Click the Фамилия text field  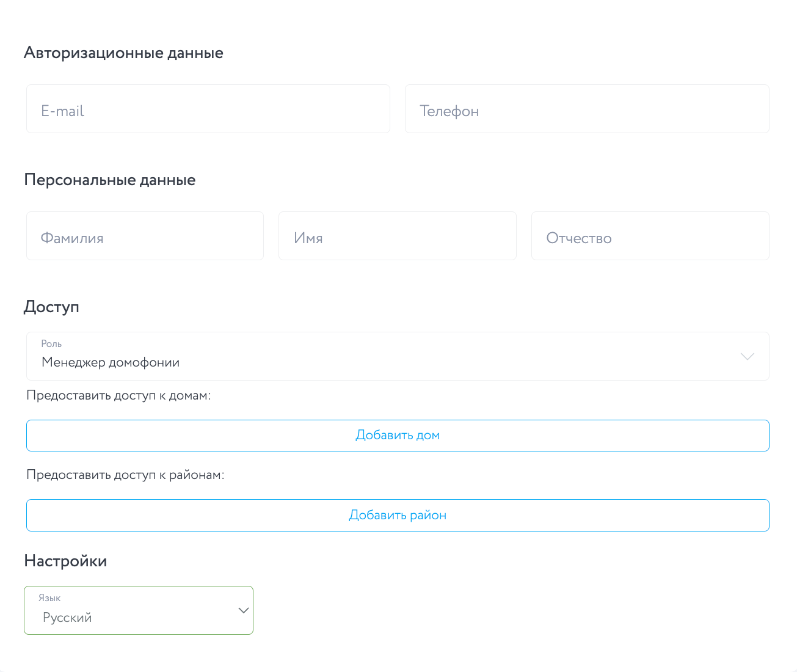click(x=145, y=236)
